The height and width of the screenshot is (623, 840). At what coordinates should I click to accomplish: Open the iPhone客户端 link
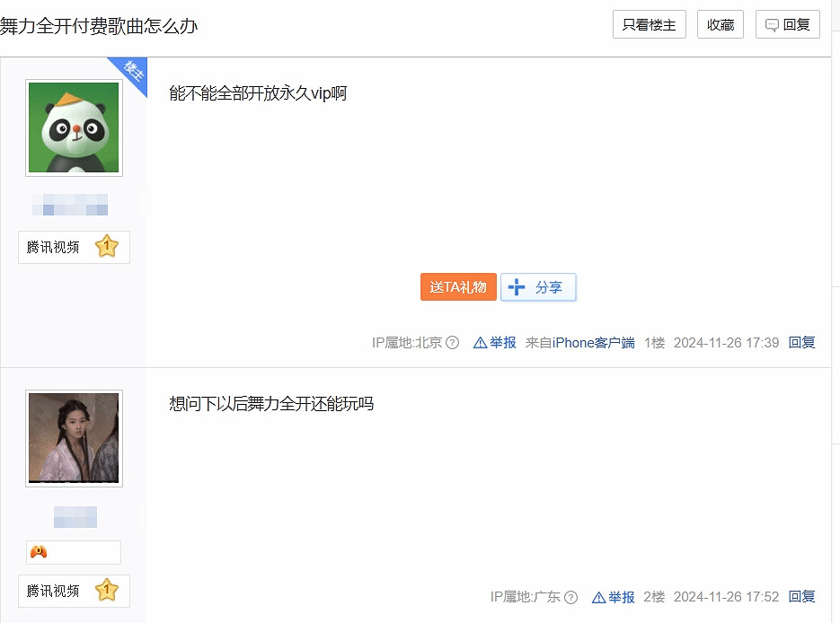(593, 343)
